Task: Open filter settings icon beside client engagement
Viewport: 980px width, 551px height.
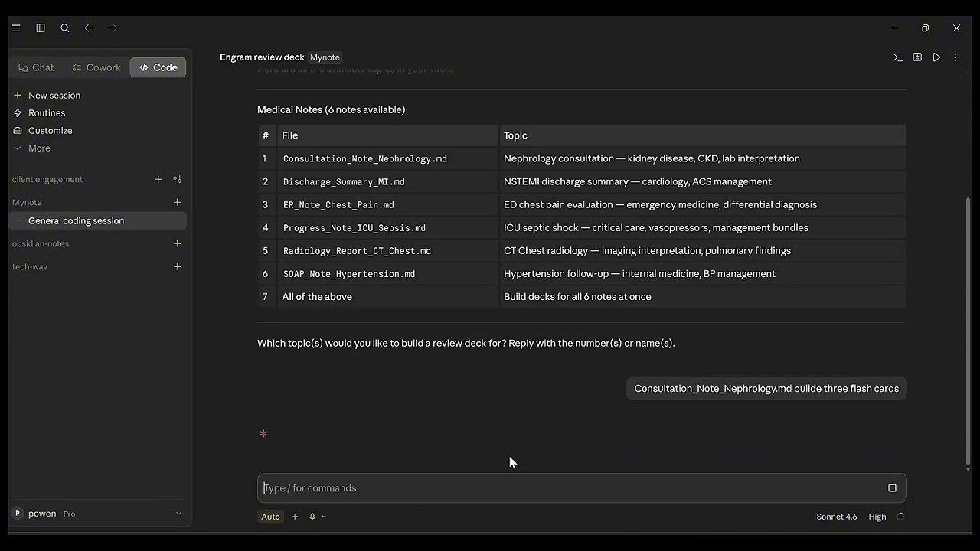Action: click(x=177, y=179)
